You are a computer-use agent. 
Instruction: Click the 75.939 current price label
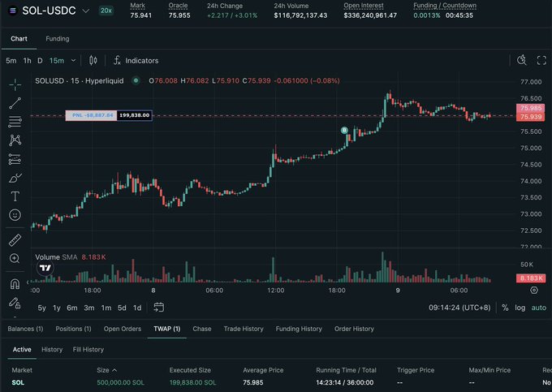pos(531,117)
